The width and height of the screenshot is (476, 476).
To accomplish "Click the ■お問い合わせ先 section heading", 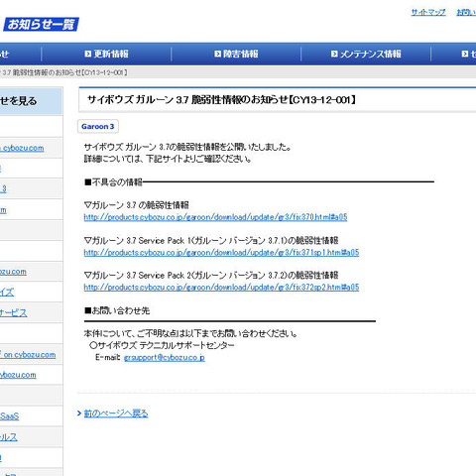I will pyautogui.click(x=117, y=310).
